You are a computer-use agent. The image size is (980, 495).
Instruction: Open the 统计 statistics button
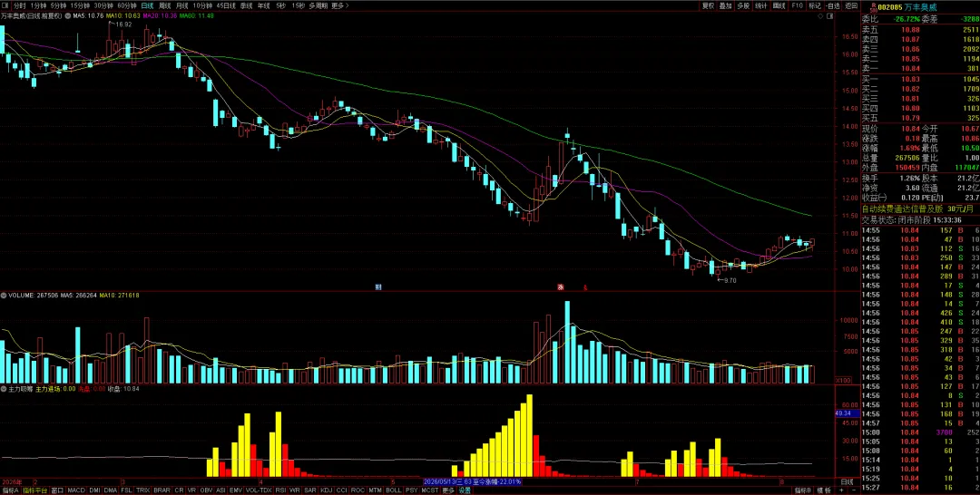click(x=760, y=5)
